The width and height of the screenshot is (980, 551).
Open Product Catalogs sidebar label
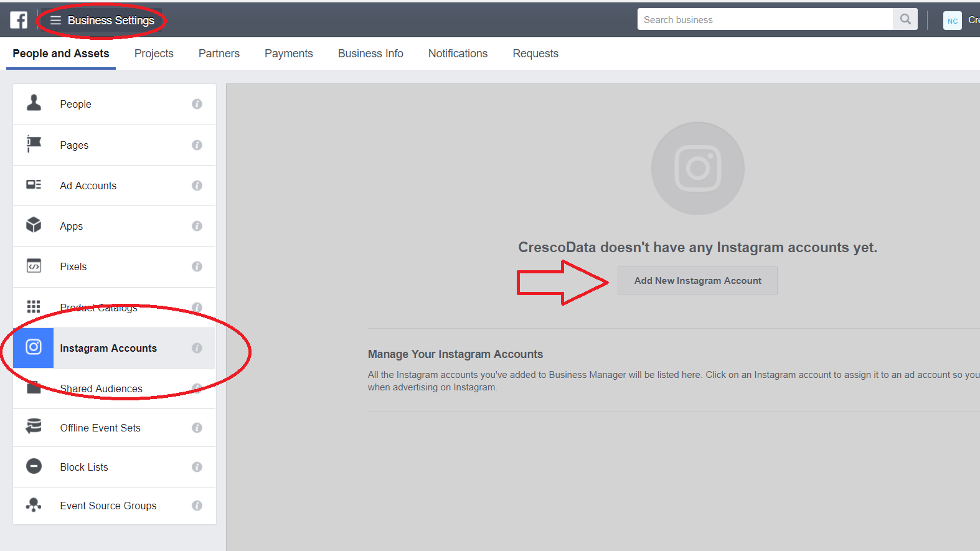tap(98, 308)
